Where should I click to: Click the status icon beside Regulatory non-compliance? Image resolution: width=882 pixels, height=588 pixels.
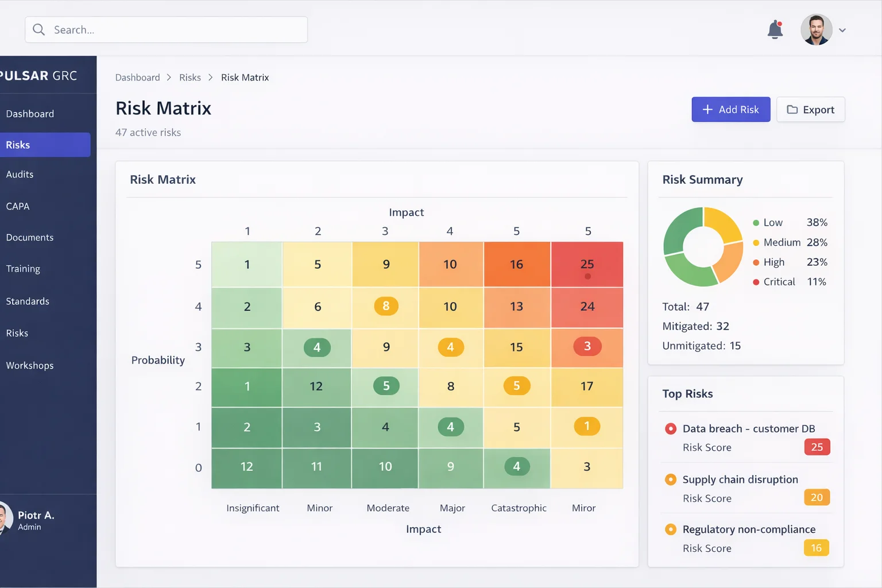pos(671,529)
